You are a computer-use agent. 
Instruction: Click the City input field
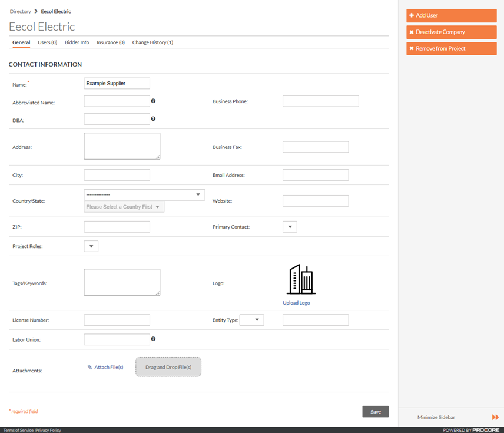pyautogui.click(x=117, y=175)
